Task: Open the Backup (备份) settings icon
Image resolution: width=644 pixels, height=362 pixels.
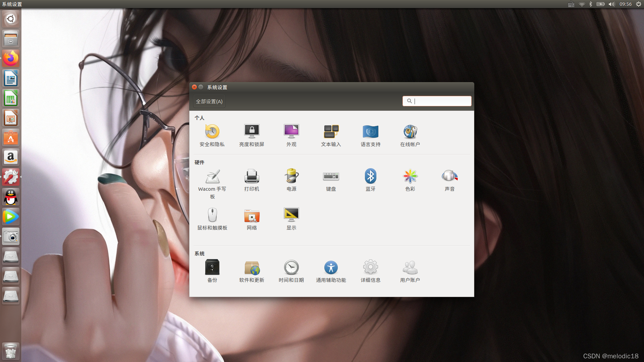Action: click(212, 267)
